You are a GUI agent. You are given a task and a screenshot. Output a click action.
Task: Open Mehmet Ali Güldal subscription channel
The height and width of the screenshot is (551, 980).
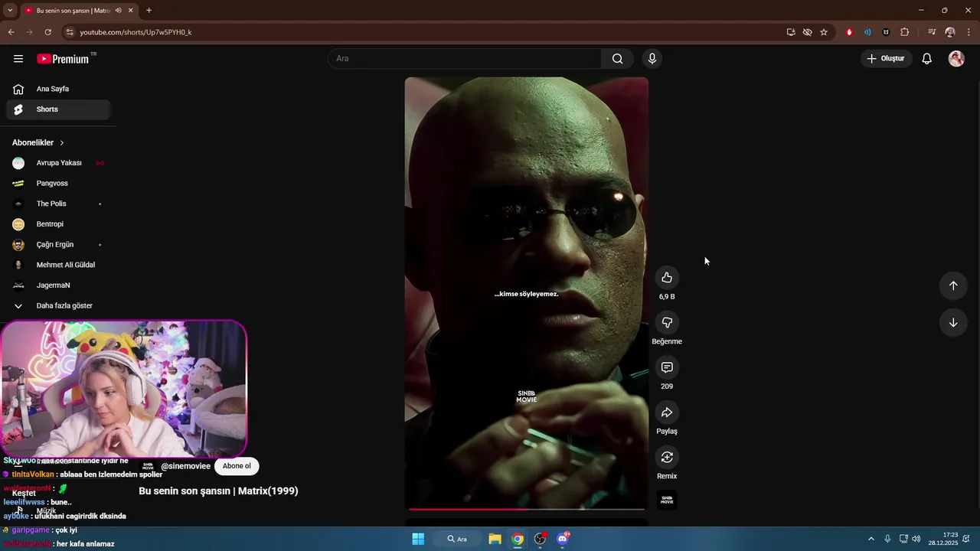[x=58, y=265]
